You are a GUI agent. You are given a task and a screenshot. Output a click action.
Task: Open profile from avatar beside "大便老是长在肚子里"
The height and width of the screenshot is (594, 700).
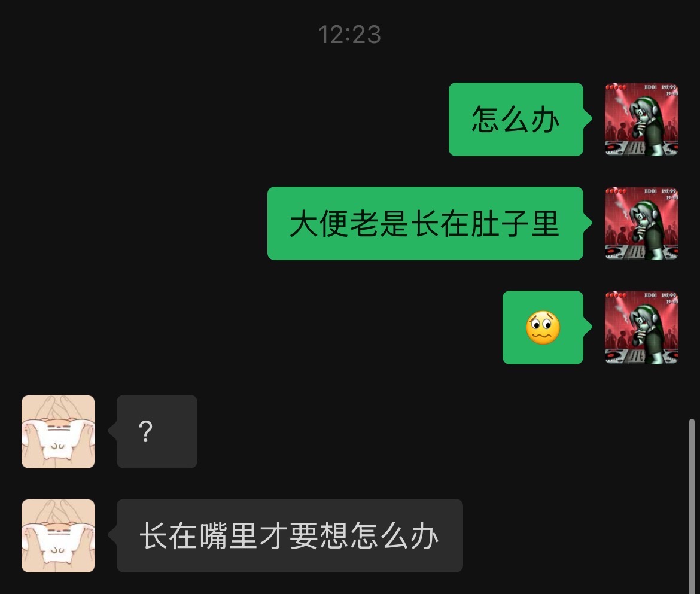pos(641,223)
